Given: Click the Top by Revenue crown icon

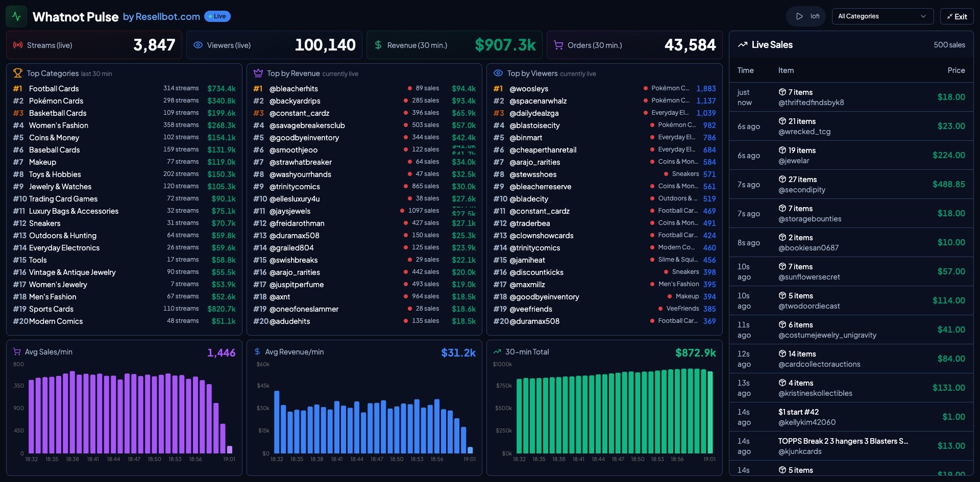Looking at the screenshot, I should (258, 73).
